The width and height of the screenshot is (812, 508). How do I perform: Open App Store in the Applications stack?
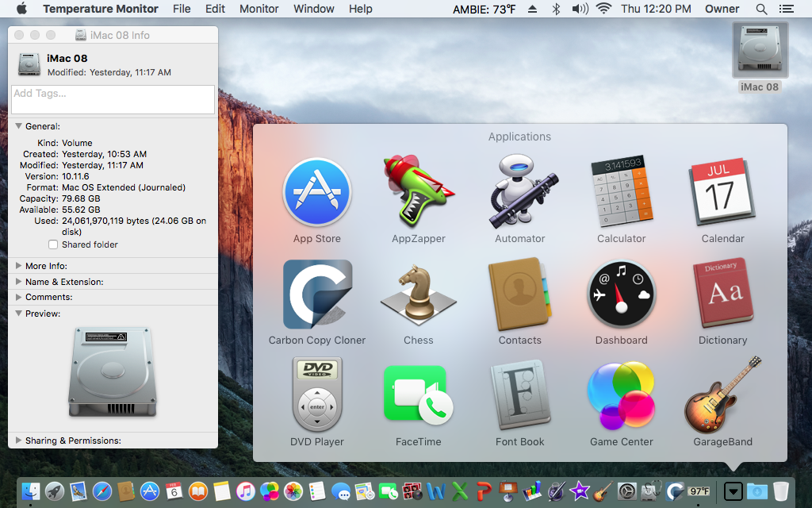pyautogui.click(x=317, y=192)
